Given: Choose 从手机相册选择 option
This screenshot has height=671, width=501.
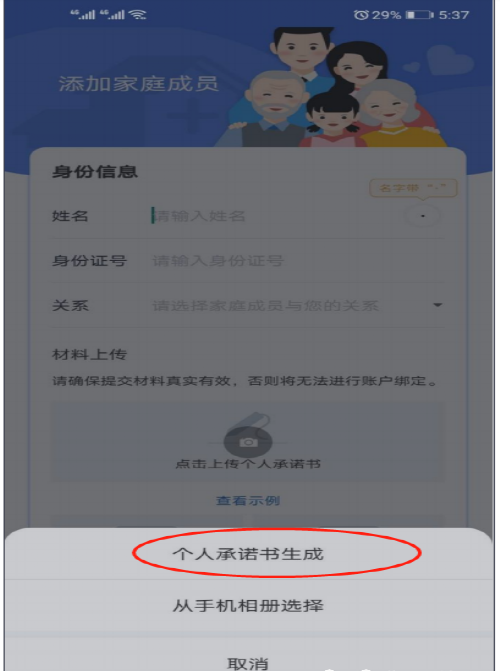Looking at the screenshot, I should (x=248, y=606).
